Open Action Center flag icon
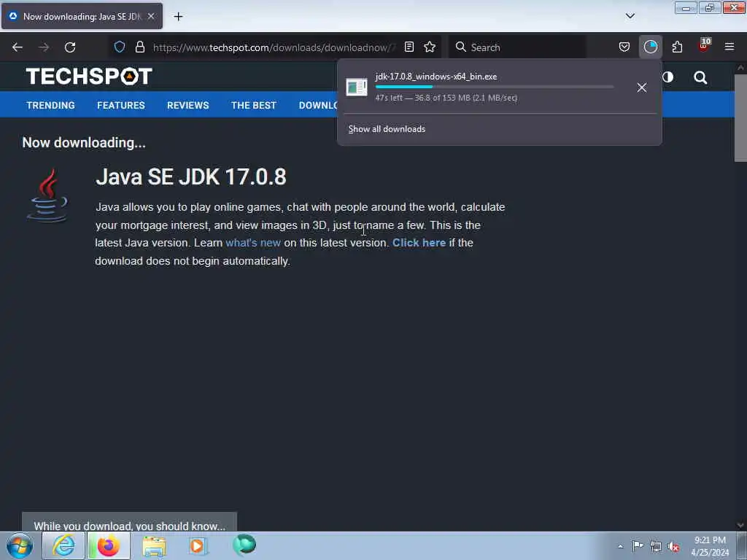The width and height of the screenshot is (747, 560). click(638, 546)
